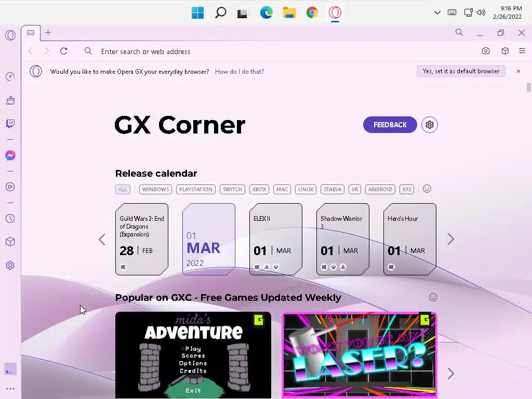Open Facebook Messenger in the sidebar
This screenshot has height=399, width=532.
[x=10, y=155]
